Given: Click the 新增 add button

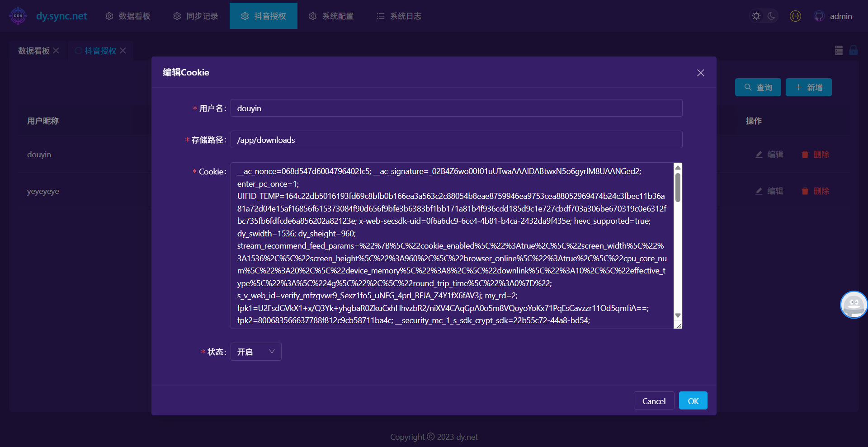Looking at the screenshot, I should pos(809,87).
